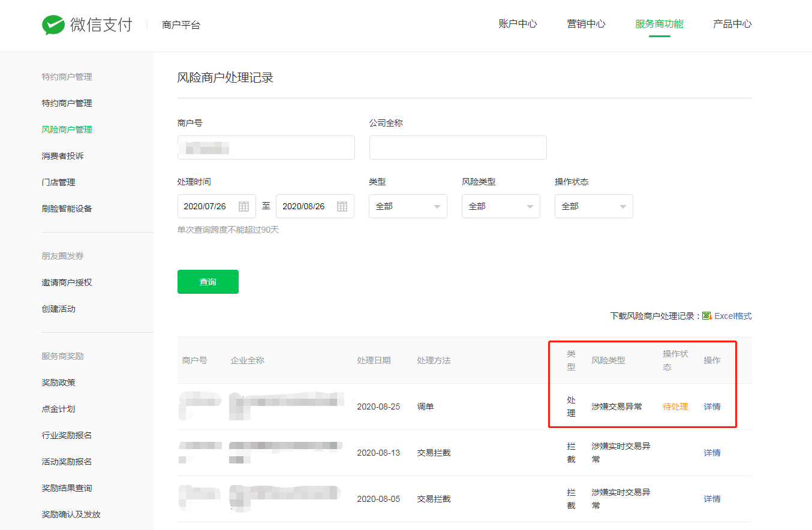
Task: Go to 奖励确认及发放 in sidebar
Action: point(71,514)
